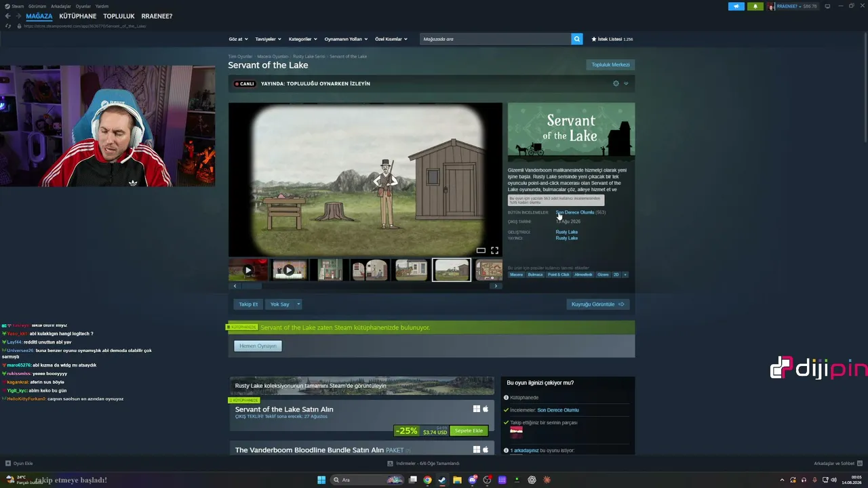Select the Point & Click tag
This screenshot has width=868, height=488.
click(559, 274)
